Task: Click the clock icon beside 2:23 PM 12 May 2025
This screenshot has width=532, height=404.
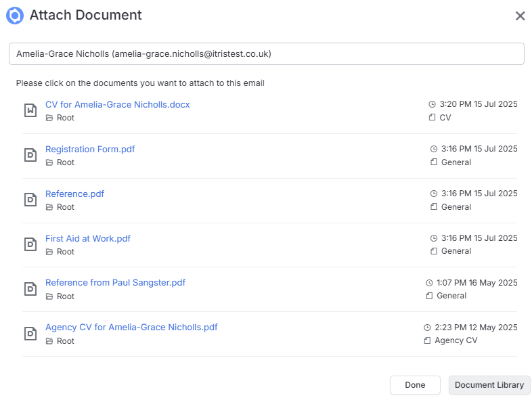Action: tap(427, 328)
